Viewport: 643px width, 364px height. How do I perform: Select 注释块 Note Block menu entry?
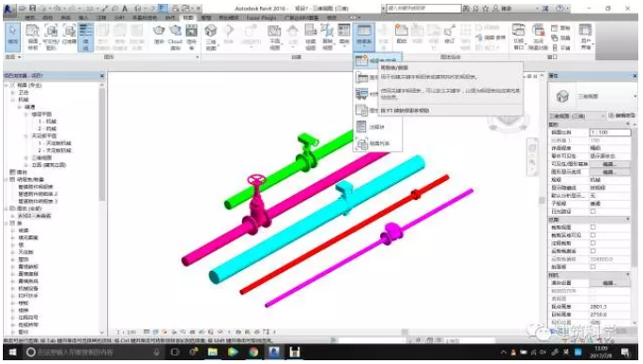pyautogui.click(x=377, y=127)
